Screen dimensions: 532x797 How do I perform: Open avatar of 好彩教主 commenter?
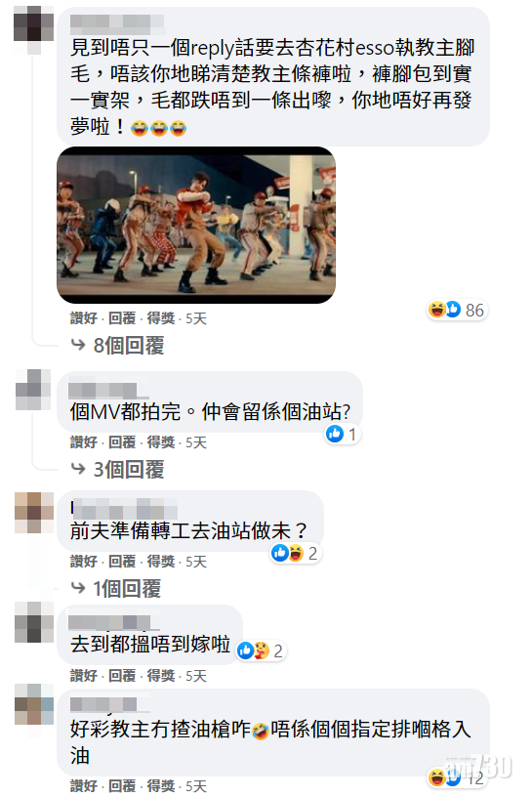click(x=33, y=705)
